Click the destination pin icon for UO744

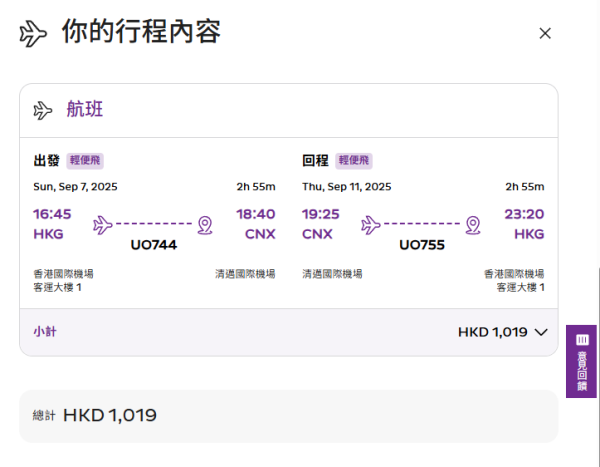coord(205,225)
